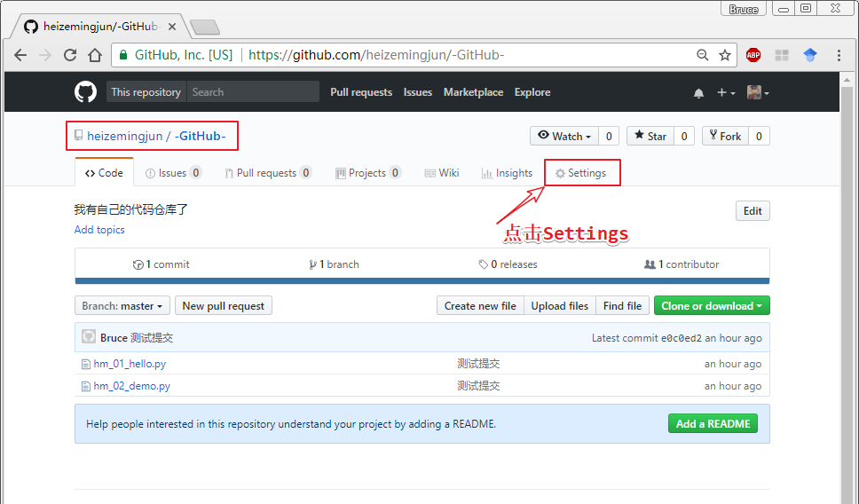
Task: Click the fork count next to Fork
Action: tap(759, 136)
